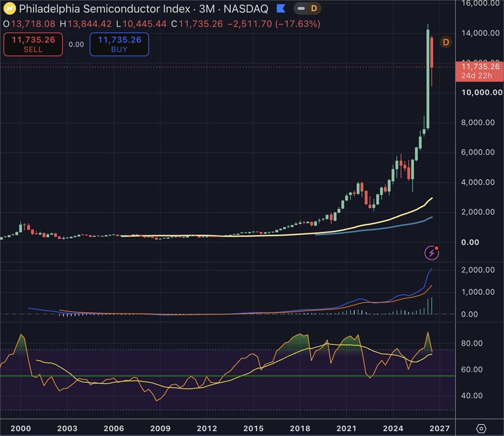Click the change value −2,511.70 (−17.63%)
Image resolution: width=504 pixels, height=436 pixels.
pyautogui.click(x=274, y=24)
